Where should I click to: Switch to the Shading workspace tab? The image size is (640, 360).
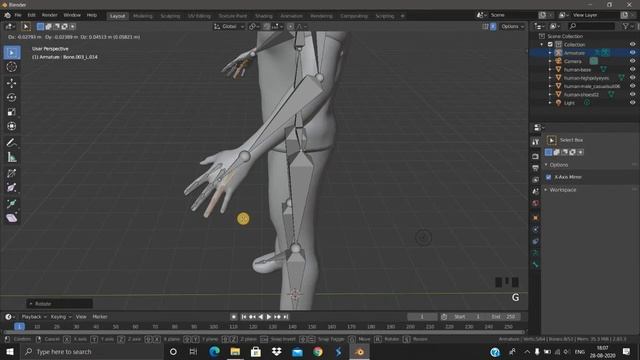(x=264, y=16)
